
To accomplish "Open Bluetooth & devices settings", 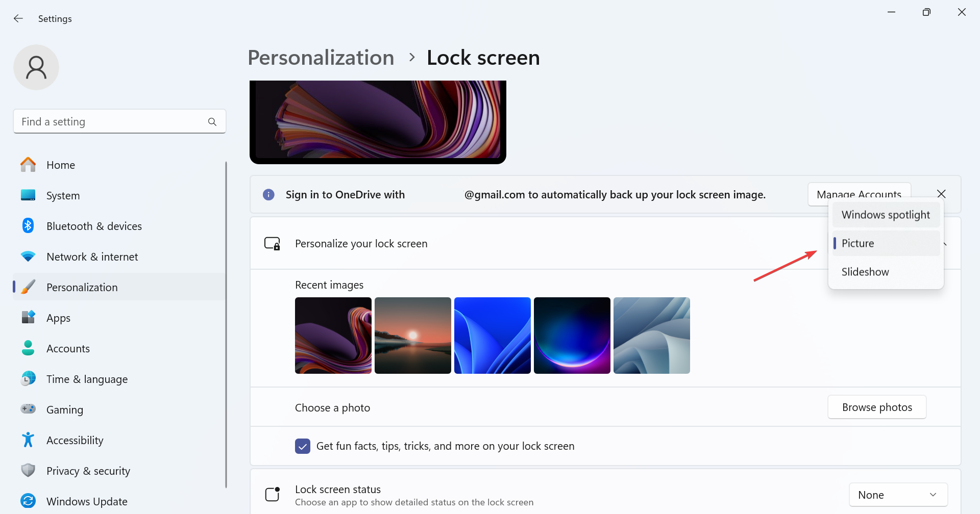I will tap(94, 226).
